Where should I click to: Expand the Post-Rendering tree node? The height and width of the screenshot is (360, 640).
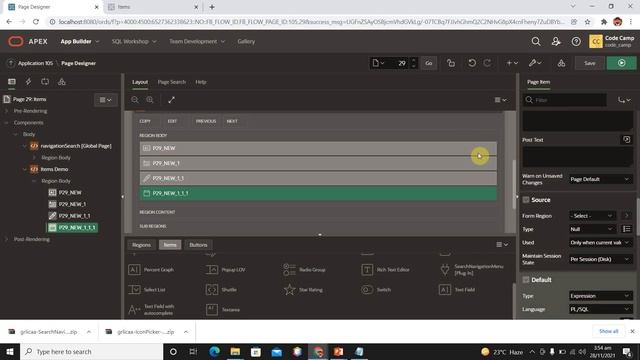click(x=7, y=239)
